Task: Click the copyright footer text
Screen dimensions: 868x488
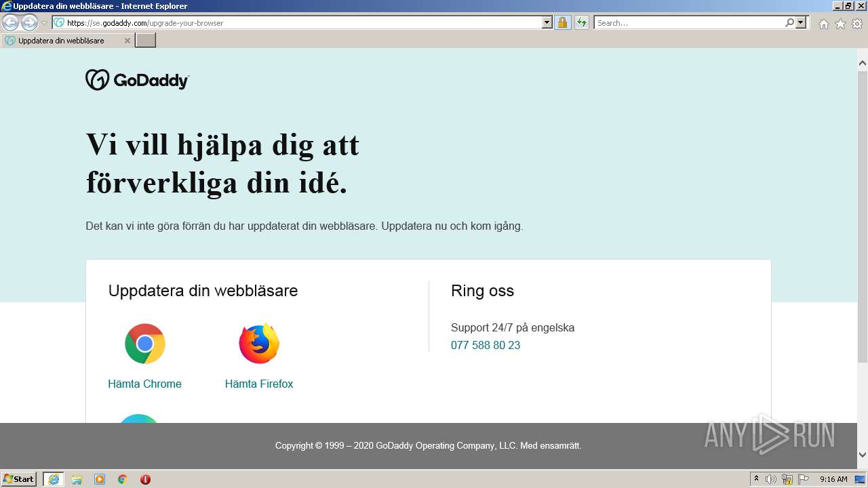Action: coord(429,446)
